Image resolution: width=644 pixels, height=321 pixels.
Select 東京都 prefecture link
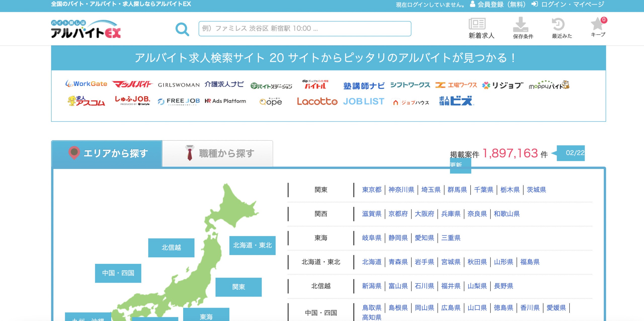coord(372,190)
